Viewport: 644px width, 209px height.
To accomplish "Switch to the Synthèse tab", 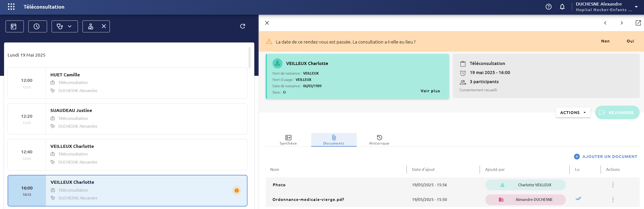I will [288, 140].
